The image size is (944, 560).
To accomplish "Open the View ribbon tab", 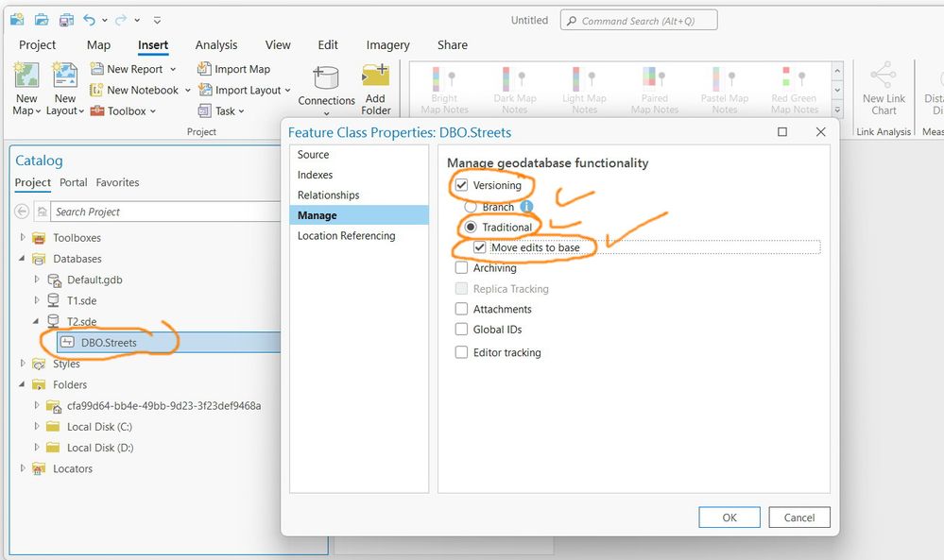I will (278, 44).
